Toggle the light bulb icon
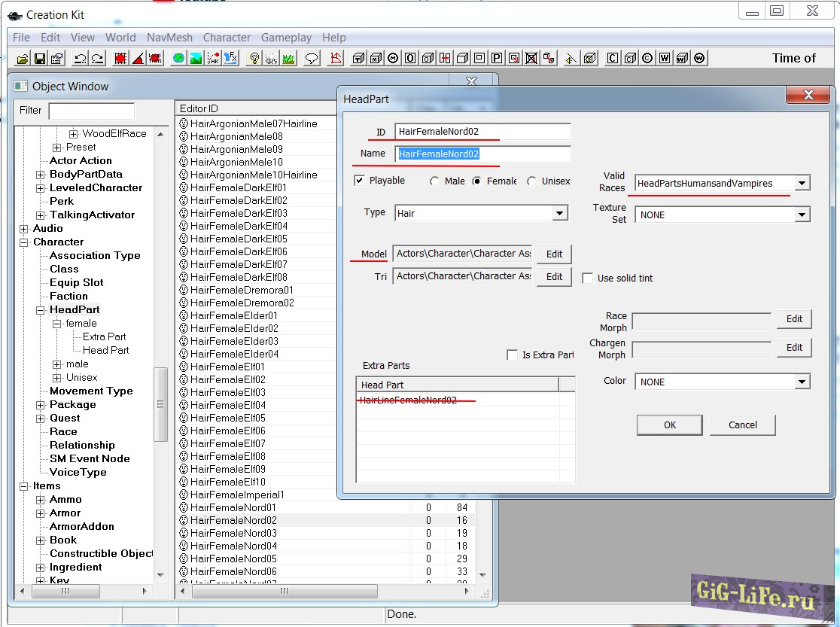 tap(254, 58)
